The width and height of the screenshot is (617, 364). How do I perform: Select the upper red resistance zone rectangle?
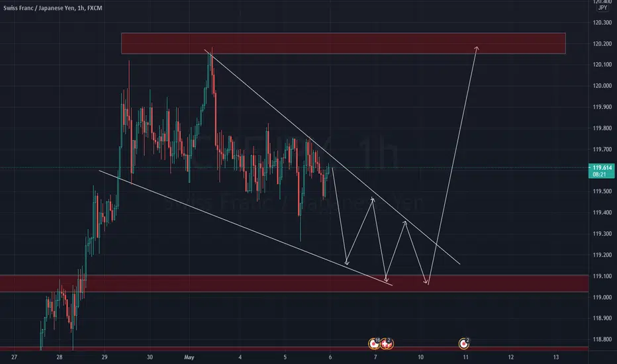(x=343, y=43)
